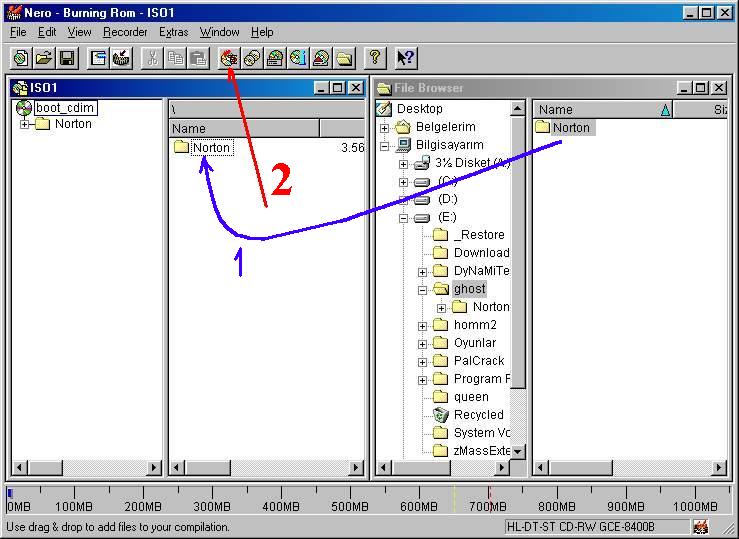Collapse the (E:) drive node
This screenshot has height=539, width=739.
(403, 218)
